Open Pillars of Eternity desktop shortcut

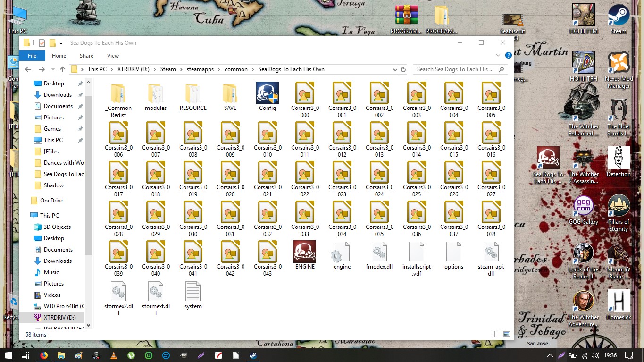619,213
